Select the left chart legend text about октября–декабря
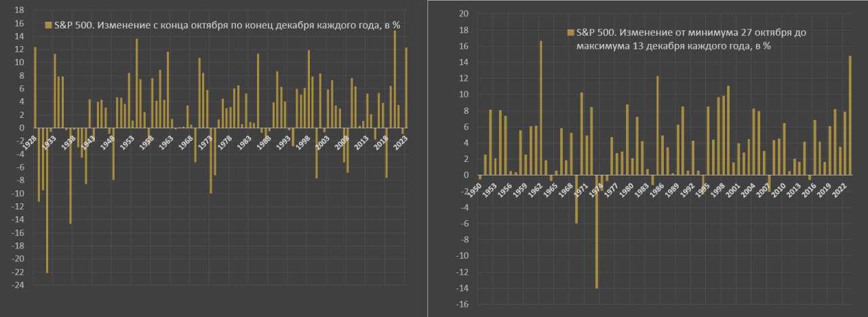868x317 pixels. [x=226, y=25]
